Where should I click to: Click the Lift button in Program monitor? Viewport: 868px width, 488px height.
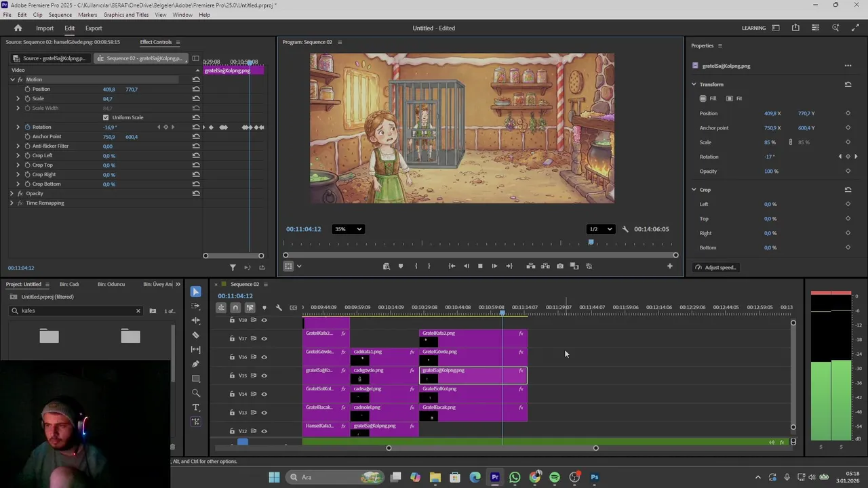click(531, 266)
